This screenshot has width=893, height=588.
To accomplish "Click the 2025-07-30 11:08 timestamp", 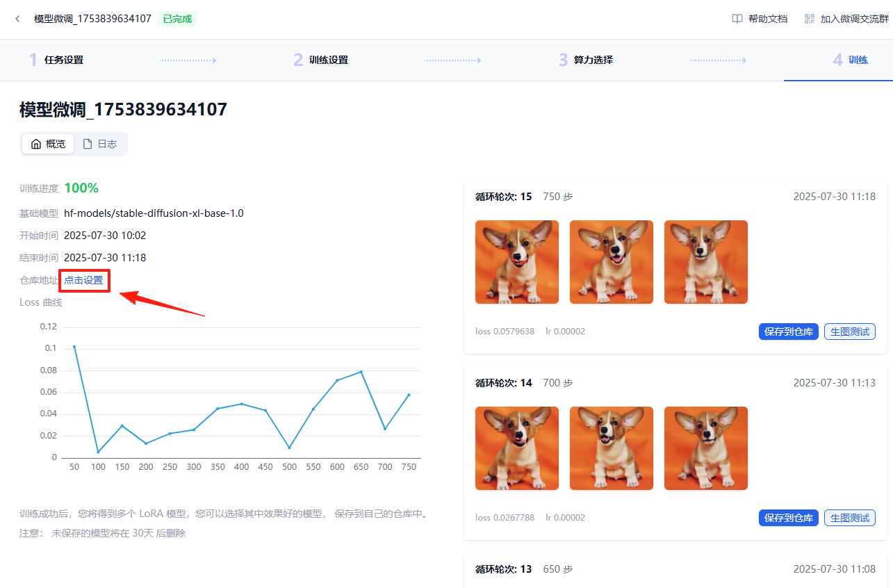I will pyautogui.click(x=835, y=569).
